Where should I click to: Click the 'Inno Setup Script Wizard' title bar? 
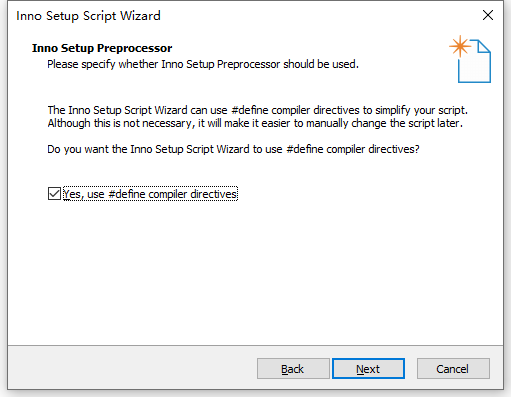tap(88, 16)
